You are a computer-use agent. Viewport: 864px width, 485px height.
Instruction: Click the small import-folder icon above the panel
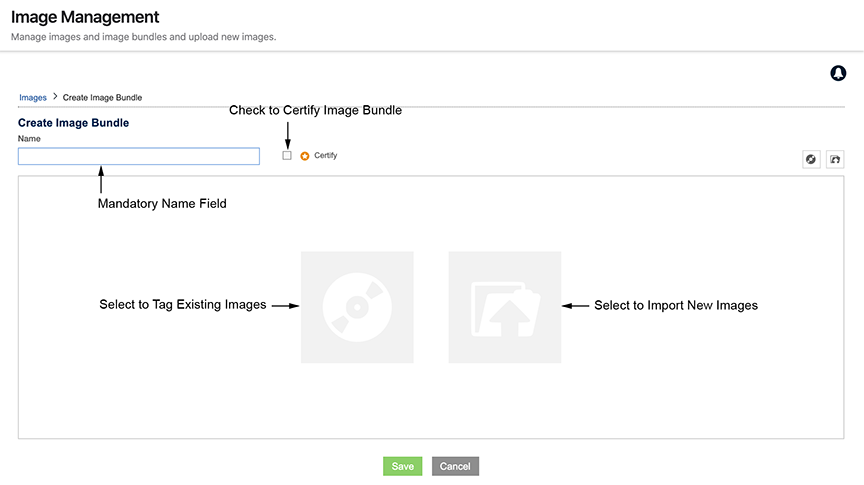click(835, 159)
